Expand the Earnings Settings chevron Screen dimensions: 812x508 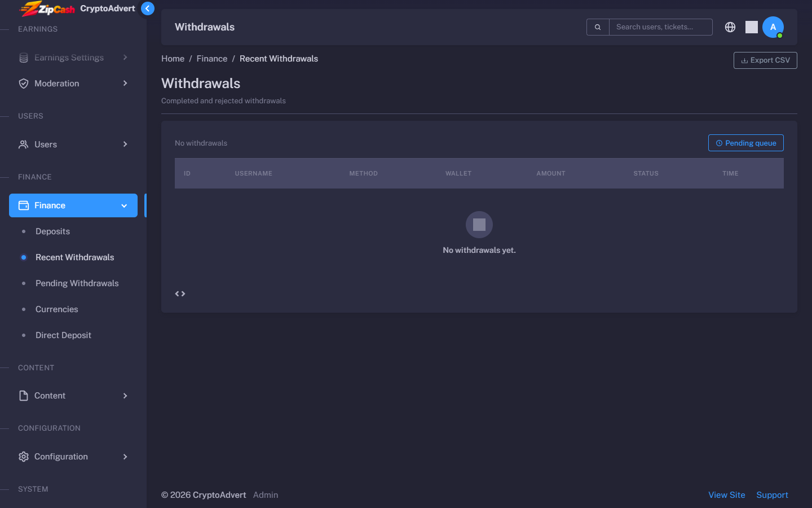tap(125, 58)
